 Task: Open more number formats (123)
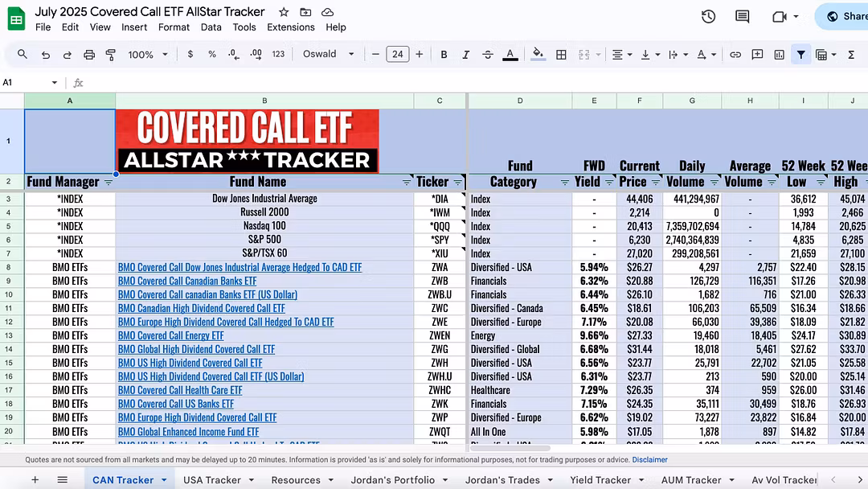(x=278, y=54)
